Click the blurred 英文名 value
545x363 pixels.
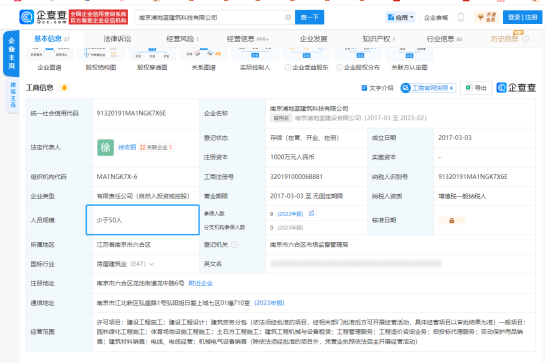pos(356,264)
